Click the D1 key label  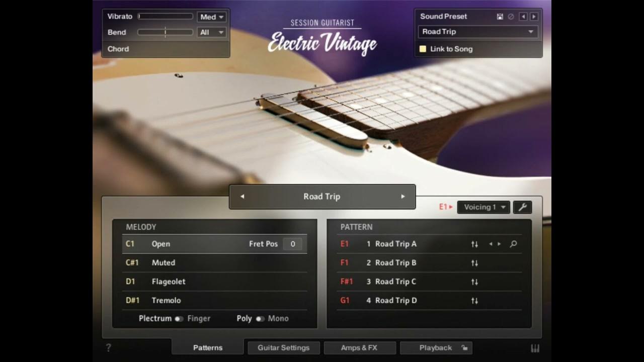point(130,282)
